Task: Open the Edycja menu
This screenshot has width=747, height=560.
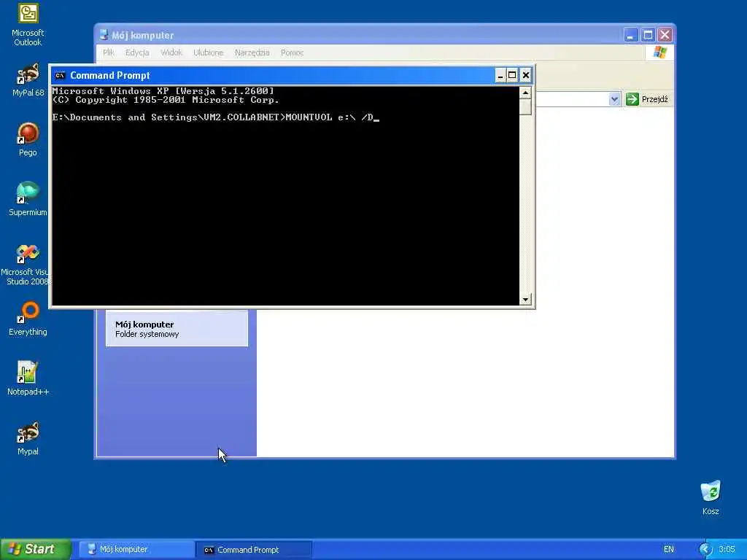Action: 137,52
